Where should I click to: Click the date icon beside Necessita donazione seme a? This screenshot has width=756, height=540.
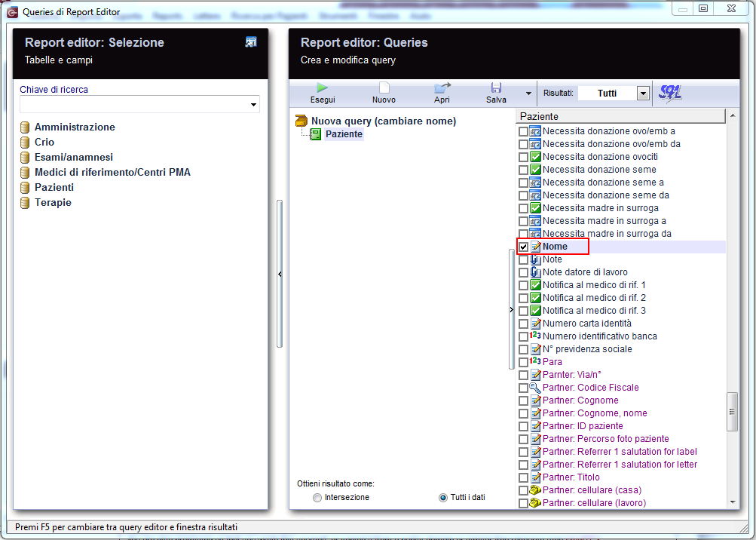point(535,183)
